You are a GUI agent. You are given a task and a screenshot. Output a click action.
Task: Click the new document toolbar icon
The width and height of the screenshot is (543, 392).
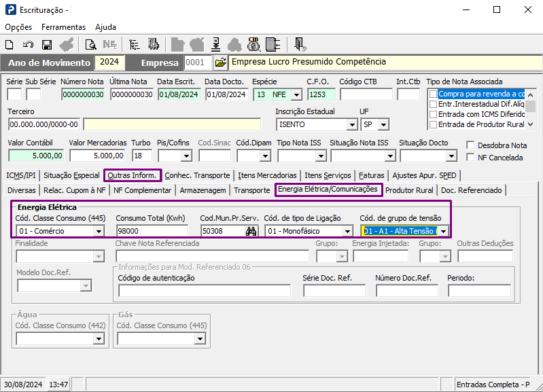(x=10, y=45)
